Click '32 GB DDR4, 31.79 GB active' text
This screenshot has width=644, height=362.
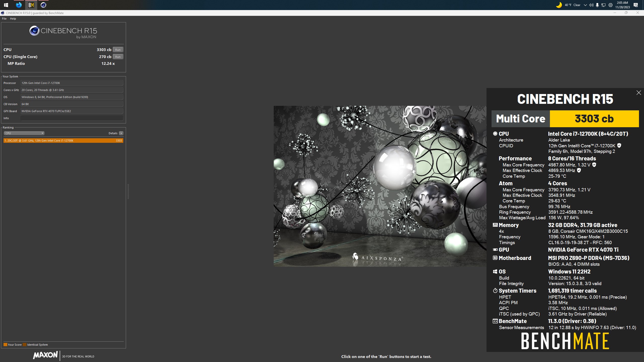[x=583, y=225]
